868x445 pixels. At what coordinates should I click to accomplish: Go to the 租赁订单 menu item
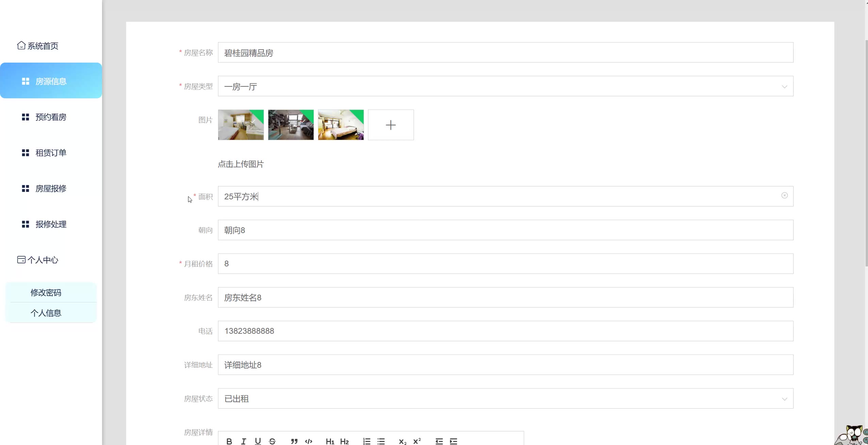pos(51,153)
